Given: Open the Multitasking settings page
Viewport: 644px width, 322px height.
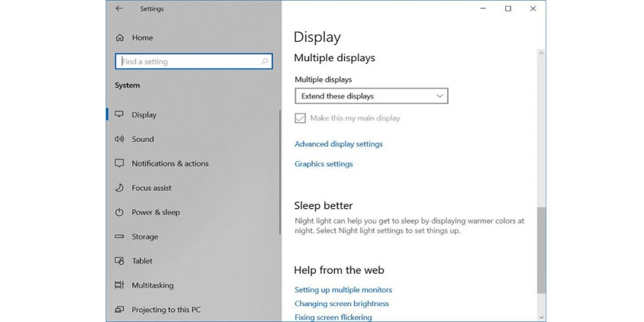Looking at the screenshot, I should pos(152,285).
